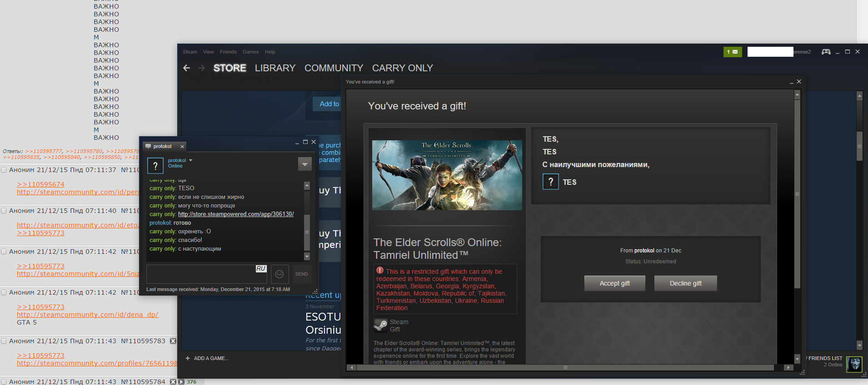
Task: Select checkbox of the post linking 5niz profile
Action: pos(4,252)
